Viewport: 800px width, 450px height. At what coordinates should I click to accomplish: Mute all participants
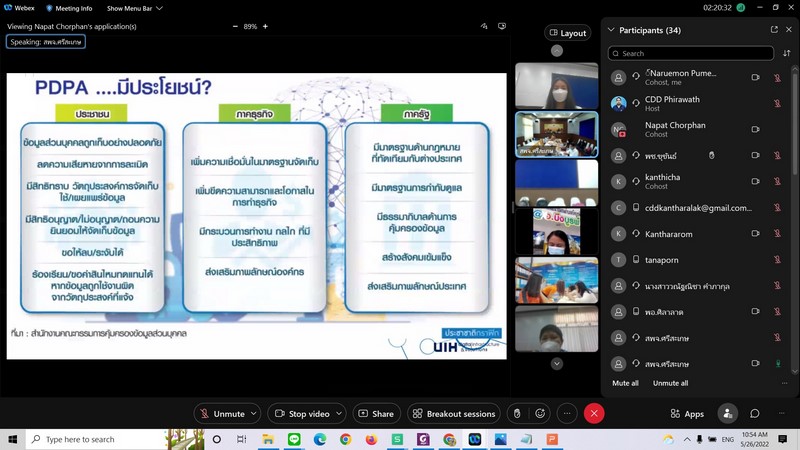tap(625, 383)
